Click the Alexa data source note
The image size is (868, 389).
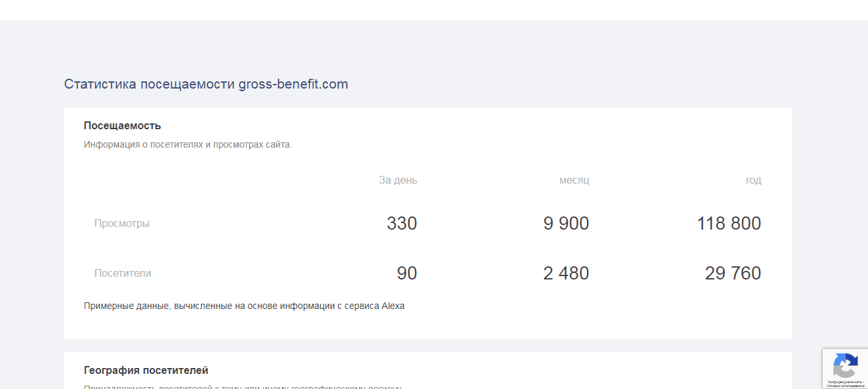click(x=244, y=306)
